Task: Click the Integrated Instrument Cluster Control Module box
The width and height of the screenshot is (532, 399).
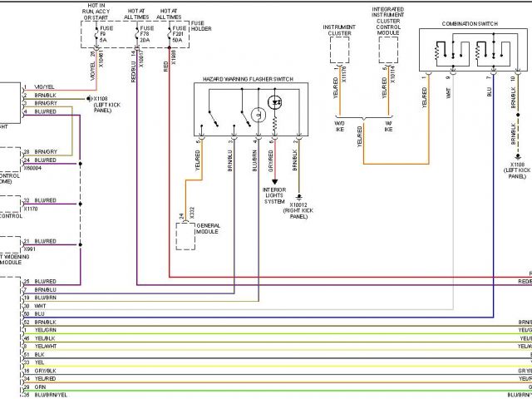Action: point(389,50)
